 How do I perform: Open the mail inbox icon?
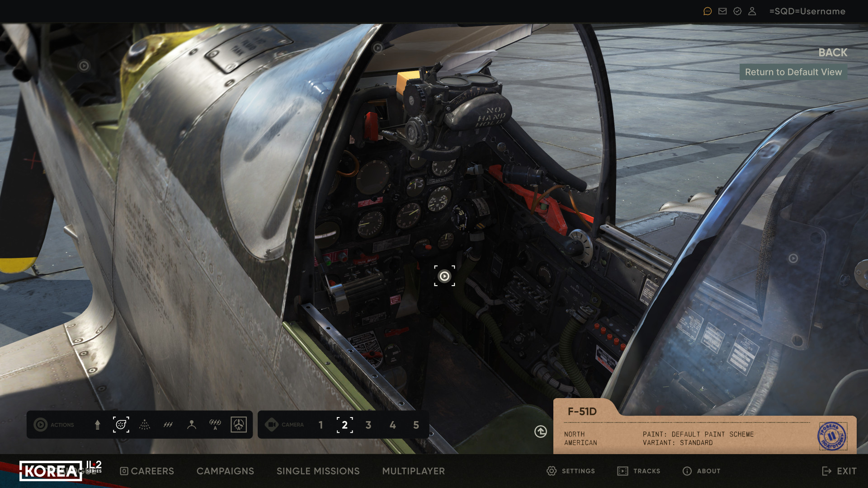click(x=722, y=11)
